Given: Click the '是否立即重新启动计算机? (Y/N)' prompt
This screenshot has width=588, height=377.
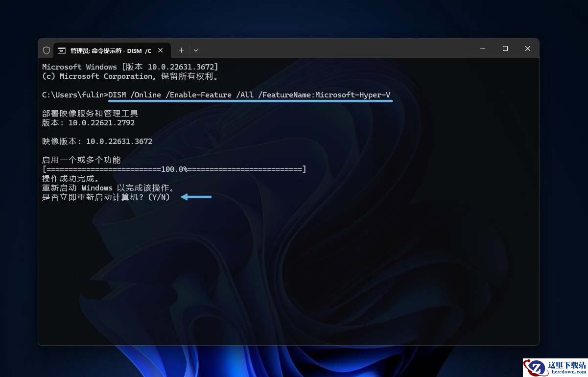Looking at the screenshot, I should (106, 197).
